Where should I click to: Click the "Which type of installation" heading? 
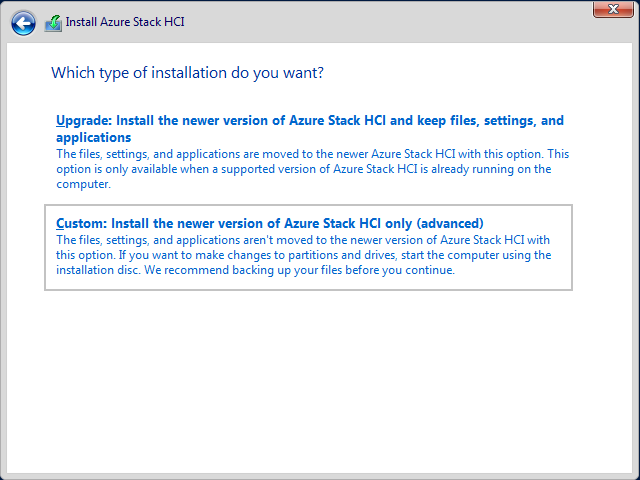187,73
